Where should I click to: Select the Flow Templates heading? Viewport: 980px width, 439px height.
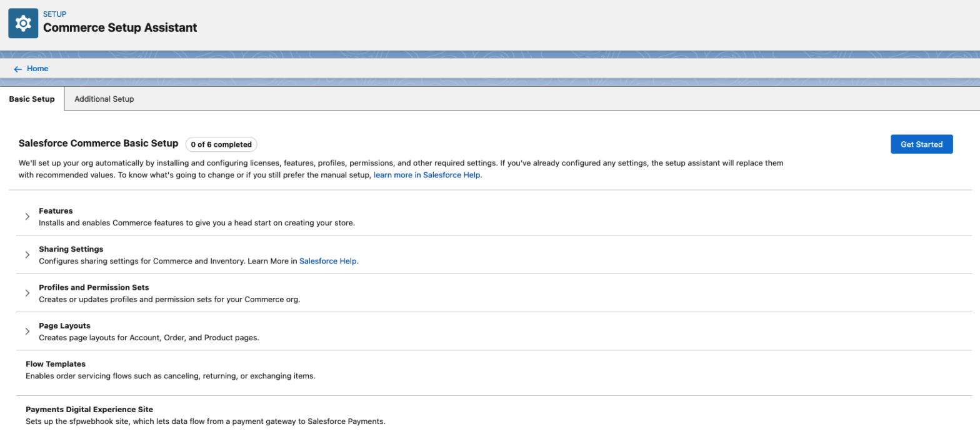[56, 363]
